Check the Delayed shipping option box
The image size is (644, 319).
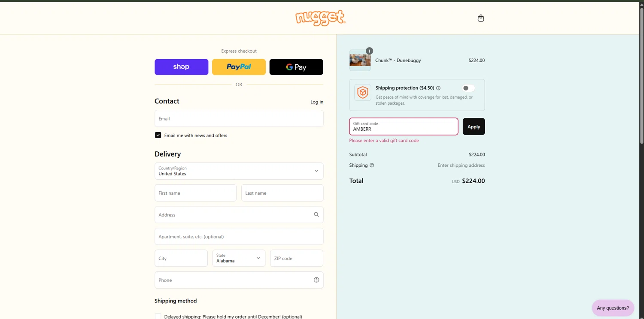[x=158, y=316]
